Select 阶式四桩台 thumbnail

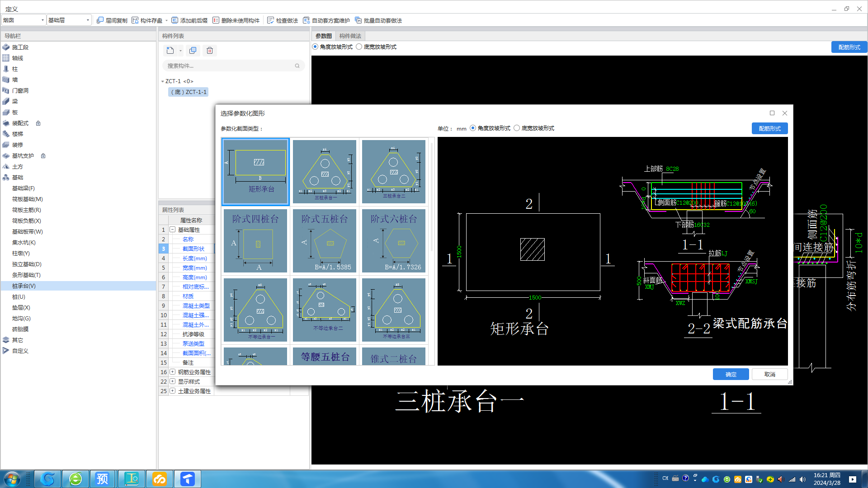(255, 240)
